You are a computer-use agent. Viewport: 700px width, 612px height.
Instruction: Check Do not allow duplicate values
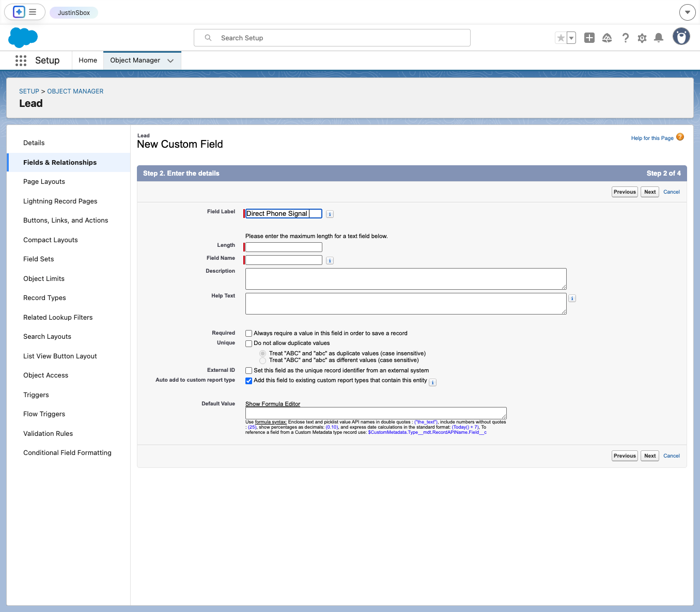(249, 343)
